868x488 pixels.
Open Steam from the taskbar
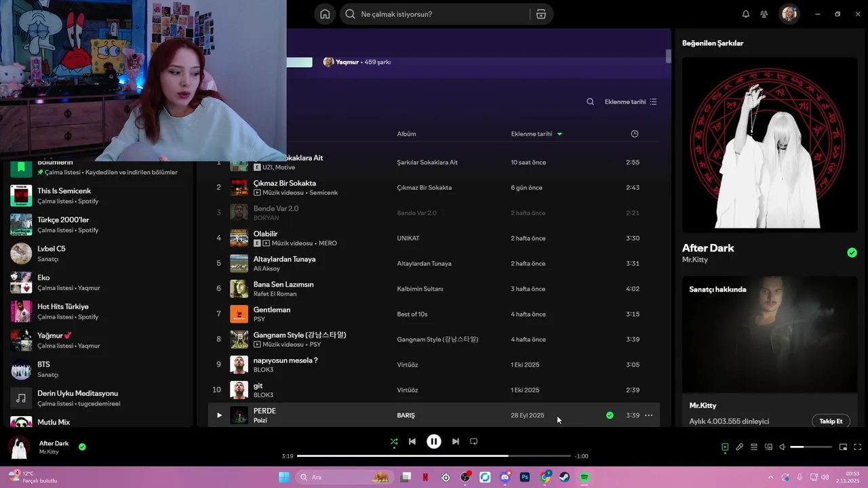[564, 477]
